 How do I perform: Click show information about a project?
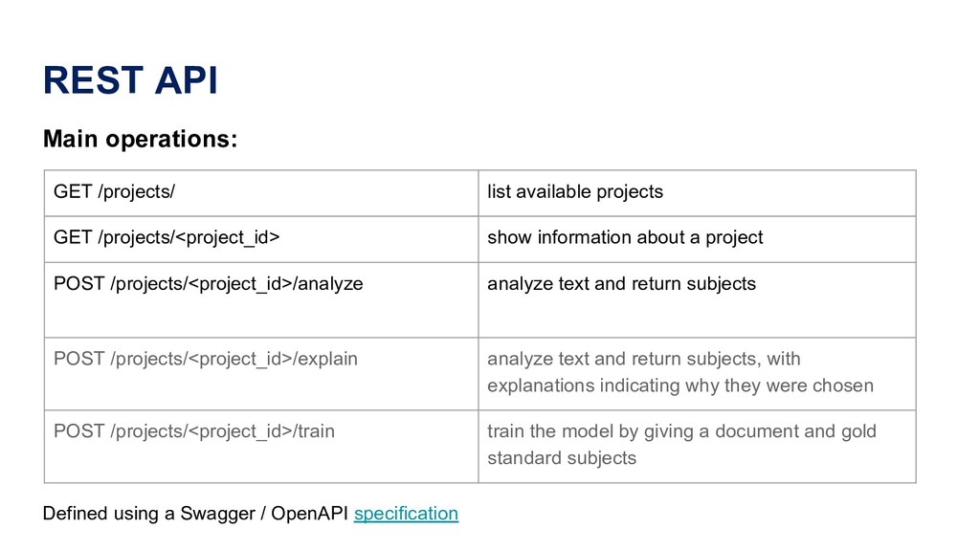625,237
